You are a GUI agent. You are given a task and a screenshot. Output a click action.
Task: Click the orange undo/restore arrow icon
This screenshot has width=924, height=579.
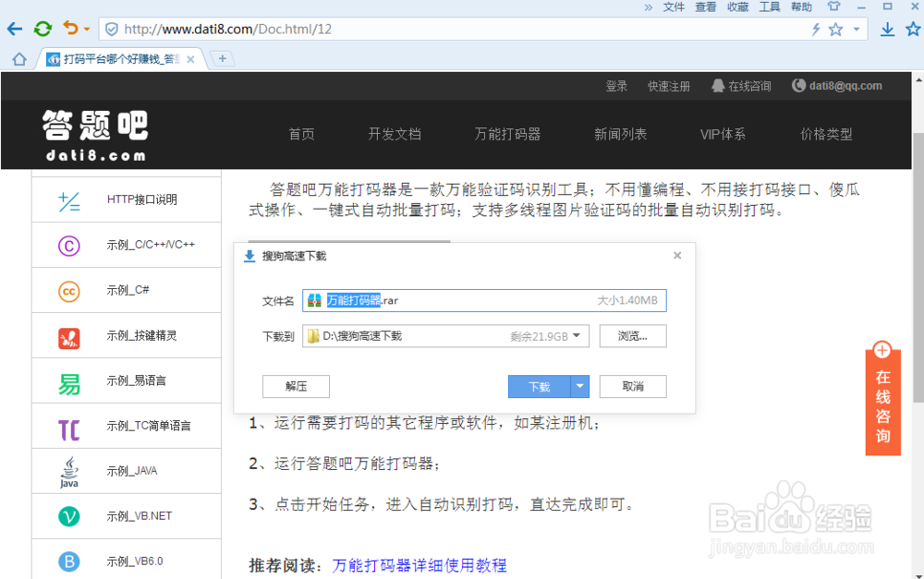[70, 29]
